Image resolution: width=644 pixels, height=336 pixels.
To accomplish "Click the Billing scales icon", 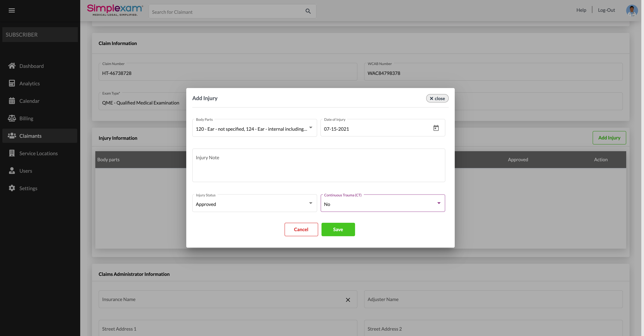I will coord(12,118).
